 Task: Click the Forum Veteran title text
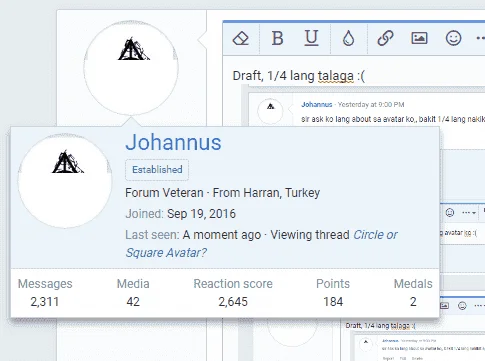coord(164,193)
